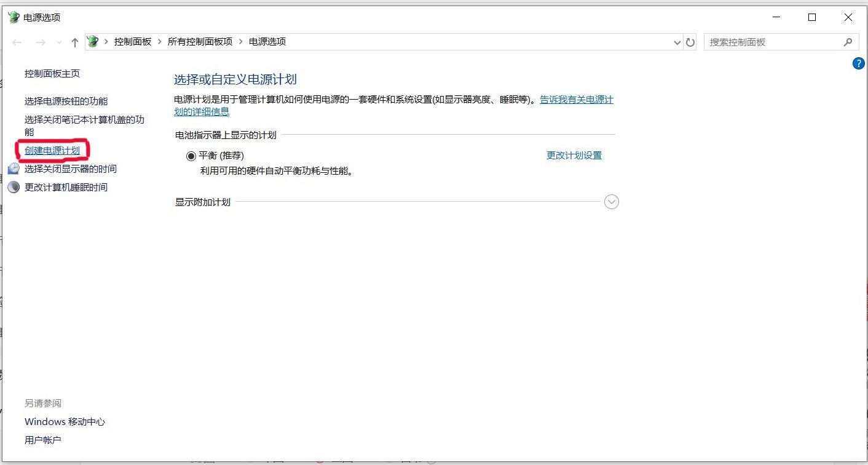The width and height of the screenshot is (868, 465).
Task: Open 控制面板主页 link
Action: point(52,73)
